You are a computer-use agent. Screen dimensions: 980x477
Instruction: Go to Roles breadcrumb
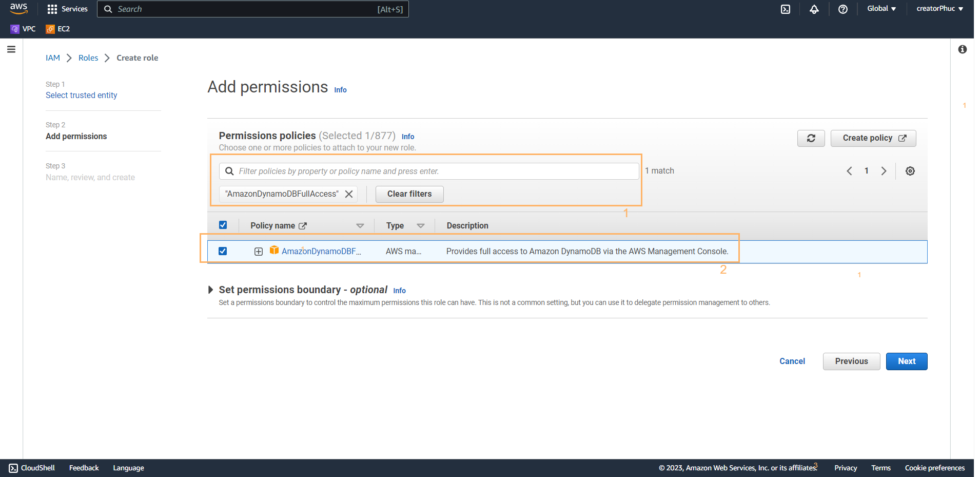pos(88,58)
